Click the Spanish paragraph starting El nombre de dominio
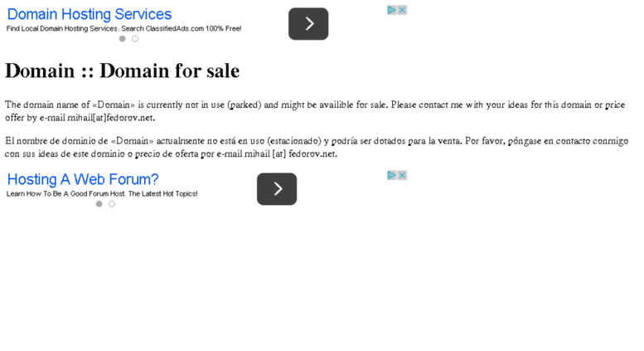This screenshot has height=351, width=644. pyautogui.click(x=317, y=147)
